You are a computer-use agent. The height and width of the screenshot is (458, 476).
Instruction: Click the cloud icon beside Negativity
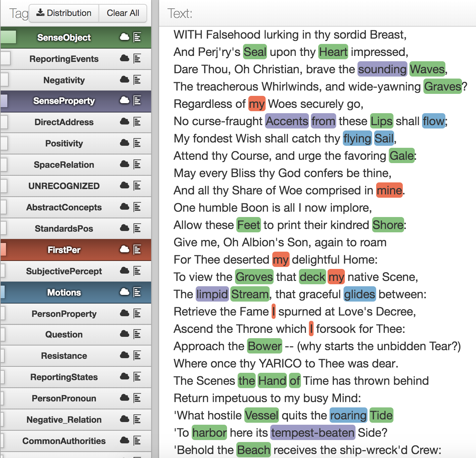tap(124, 80)
